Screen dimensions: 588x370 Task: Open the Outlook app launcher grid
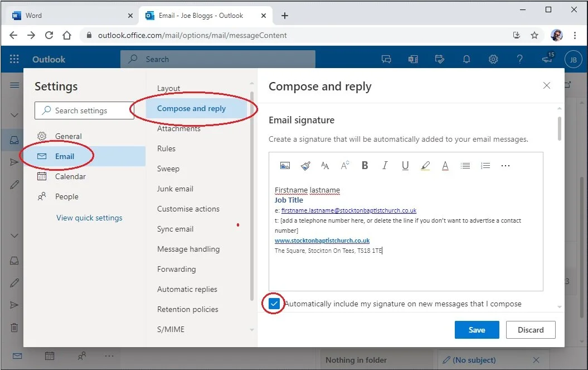tap(14, 59)
